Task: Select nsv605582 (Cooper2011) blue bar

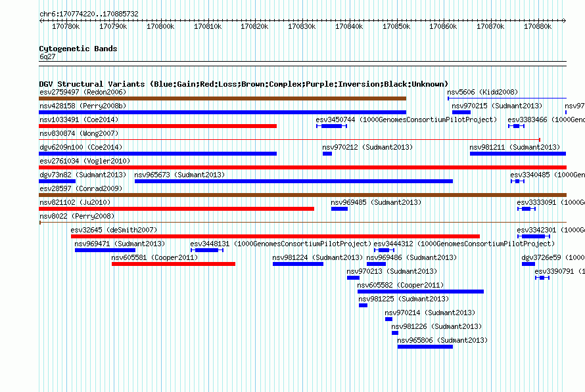Action: point(421,292)
